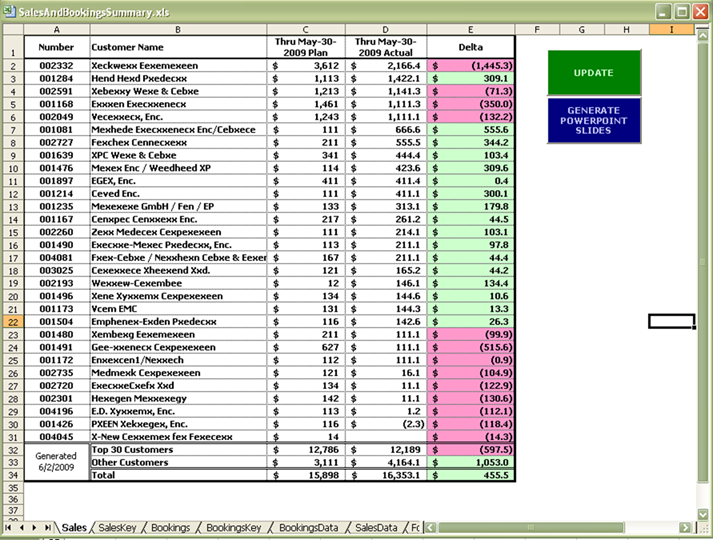Select EGEX, Enc. customer cell
Image resolution: width=713 pixels, height=540 pixels.
click(178, 181)
